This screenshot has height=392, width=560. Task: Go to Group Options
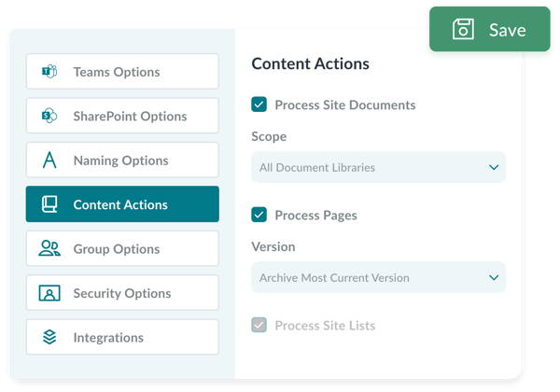122,248
